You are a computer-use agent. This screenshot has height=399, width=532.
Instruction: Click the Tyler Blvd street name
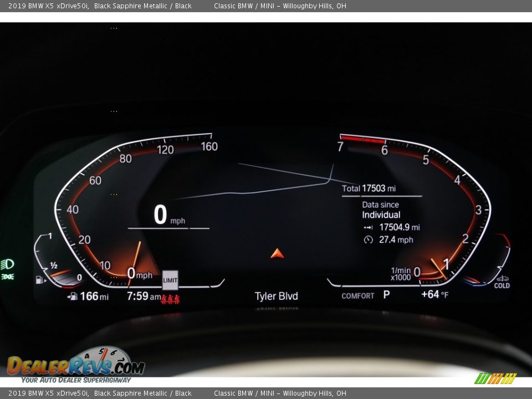click(276, 296)
